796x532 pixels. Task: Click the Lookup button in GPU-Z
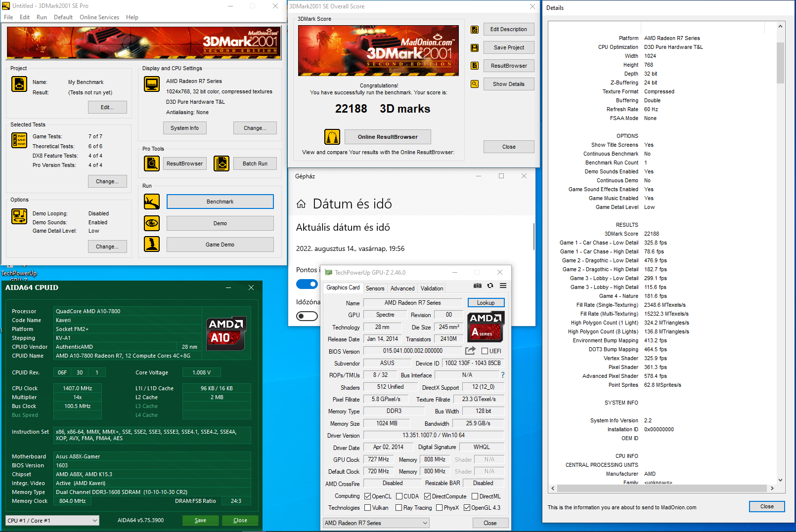pos(486,303)
